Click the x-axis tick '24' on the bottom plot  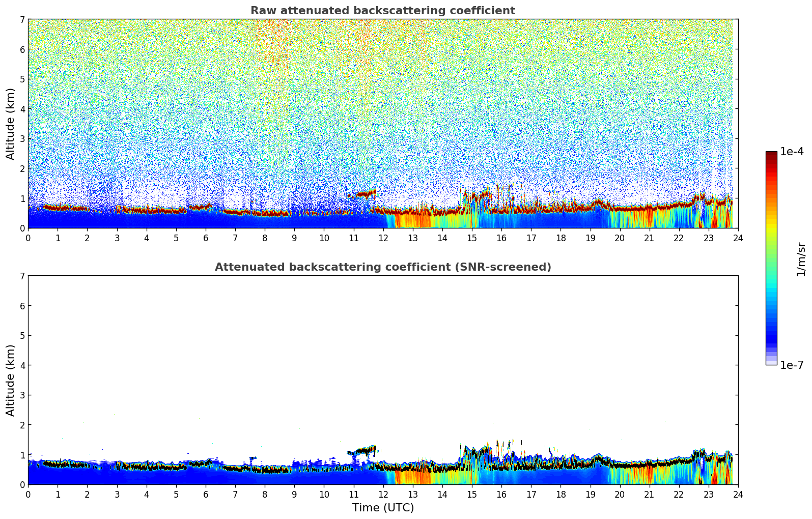738,494
